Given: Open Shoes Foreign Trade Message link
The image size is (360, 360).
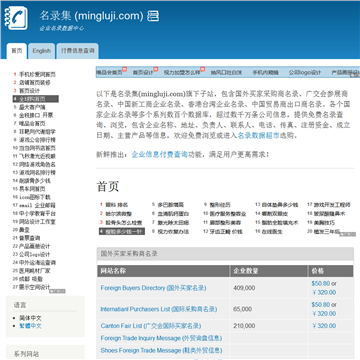Looking at the screenshot, I should click(x=161, y=350).
